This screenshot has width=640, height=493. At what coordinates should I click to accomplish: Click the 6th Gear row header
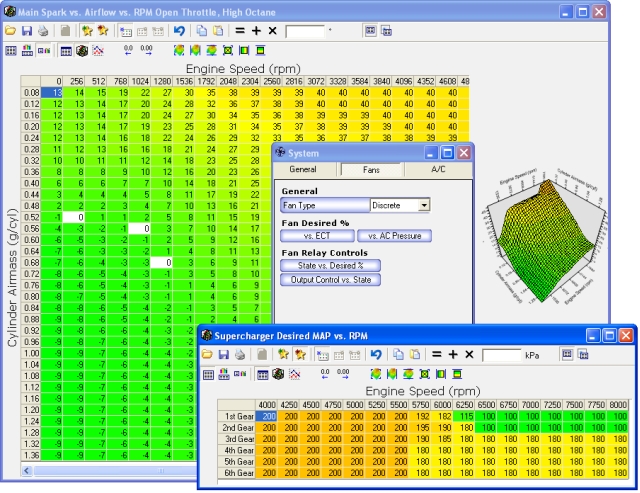click(x=237, y=473)
